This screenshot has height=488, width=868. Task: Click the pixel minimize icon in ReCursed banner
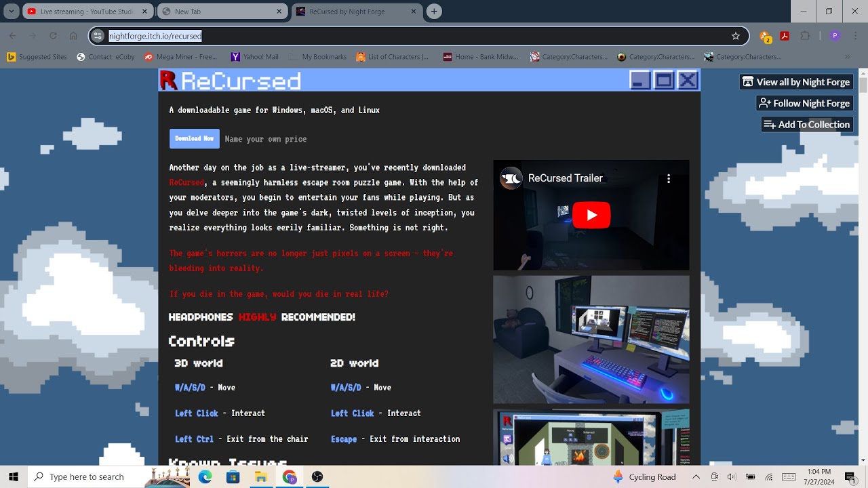coord(639,80)
